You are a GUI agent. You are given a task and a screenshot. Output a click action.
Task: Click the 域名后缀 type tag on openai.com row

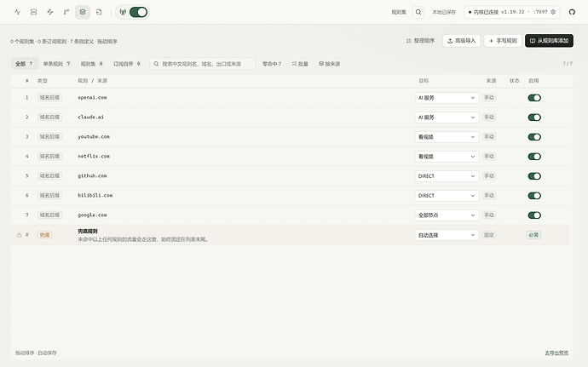click(x=49, y=97)
